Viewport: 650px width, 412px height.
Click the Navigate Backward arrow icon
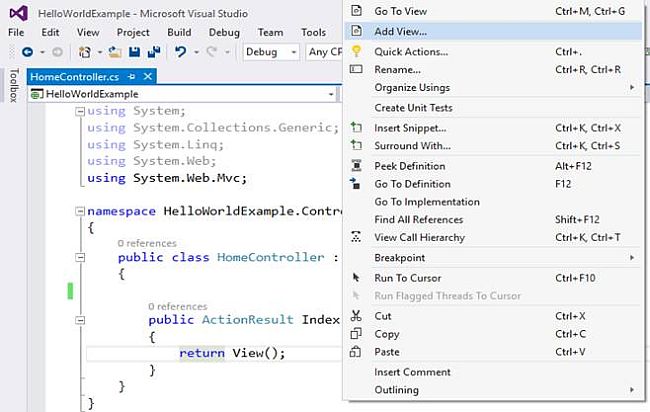[x=26, y=52]
